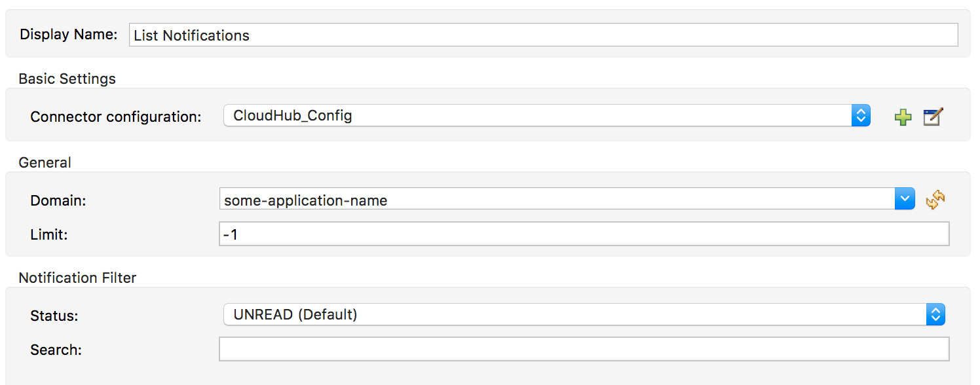This screenshot has height=385, width=980.
Task: Click the Notification Filter section header
Action: pos(78,278)
